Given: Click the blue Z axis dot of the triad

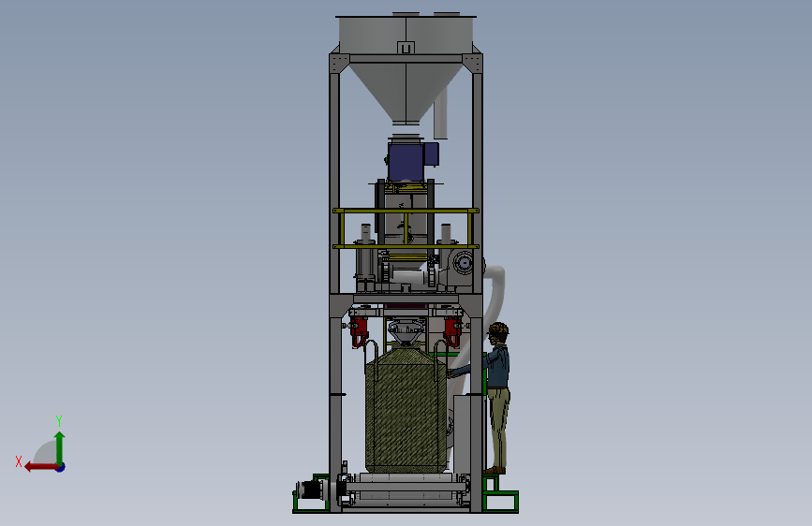Looking at the screenshot, I should pyautogui.click(x=61, y=467).
